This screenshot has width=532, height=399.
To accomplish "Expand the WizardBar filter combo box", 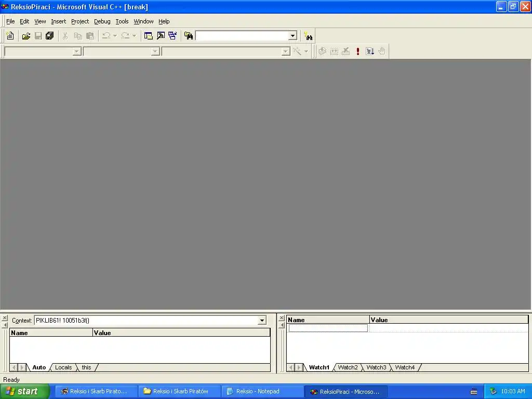I will [155, 51].
